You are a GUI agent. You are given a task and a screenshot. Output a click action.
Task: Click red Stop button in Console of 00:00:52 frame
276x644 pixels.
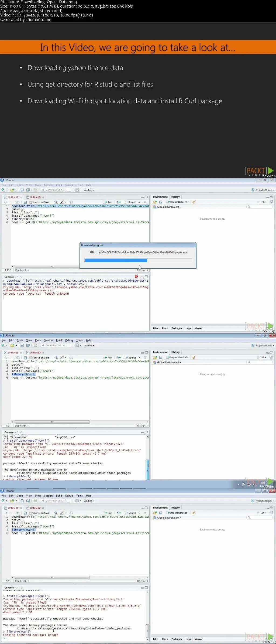136,277
